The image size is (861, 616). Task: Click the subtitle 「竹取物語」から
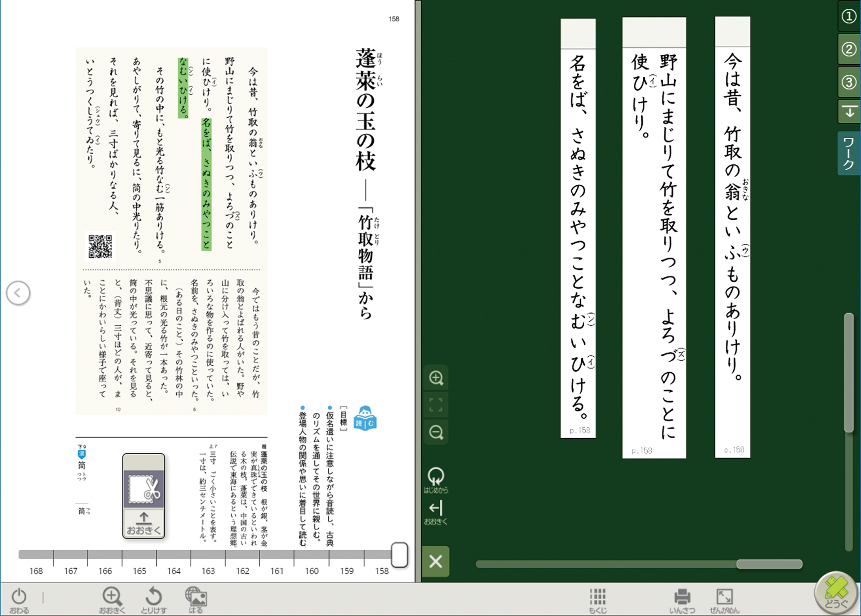click(366, 263)
